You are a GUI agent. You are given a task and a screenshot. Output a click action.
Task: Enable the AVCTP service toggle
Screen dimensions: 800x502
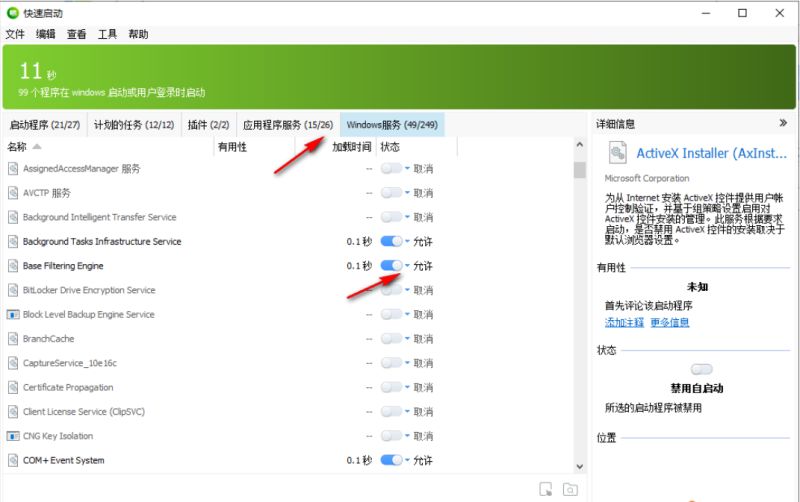(391, 193)
